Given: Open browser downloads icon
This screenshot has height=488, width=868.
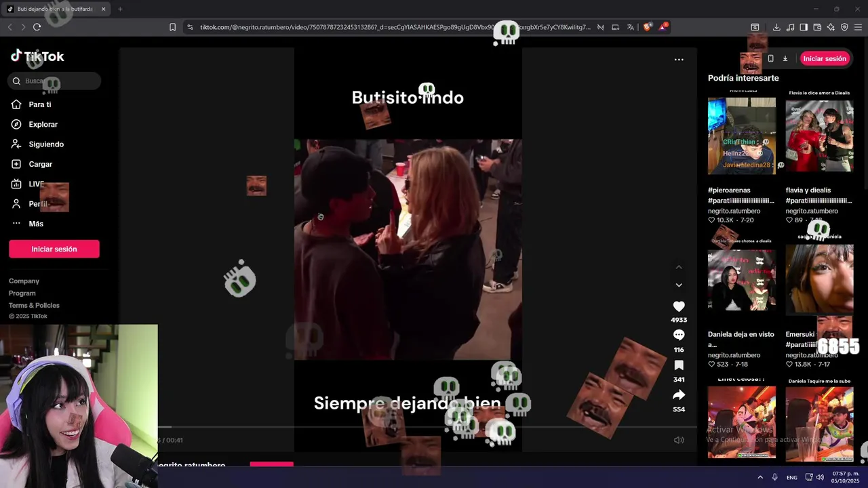Looking at the screenshot, I should [x=777, y=27].
